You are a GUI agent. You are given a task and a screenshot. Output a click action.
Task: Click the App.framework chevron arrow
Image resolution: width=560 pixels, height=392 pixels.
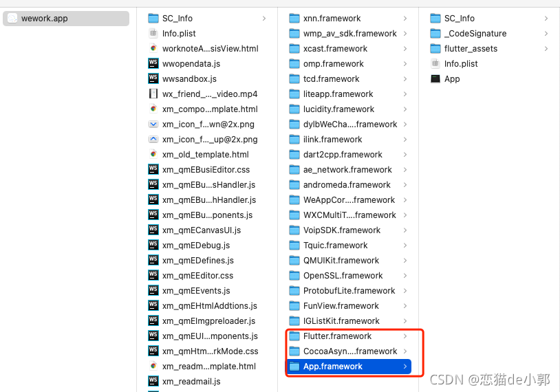405,367
